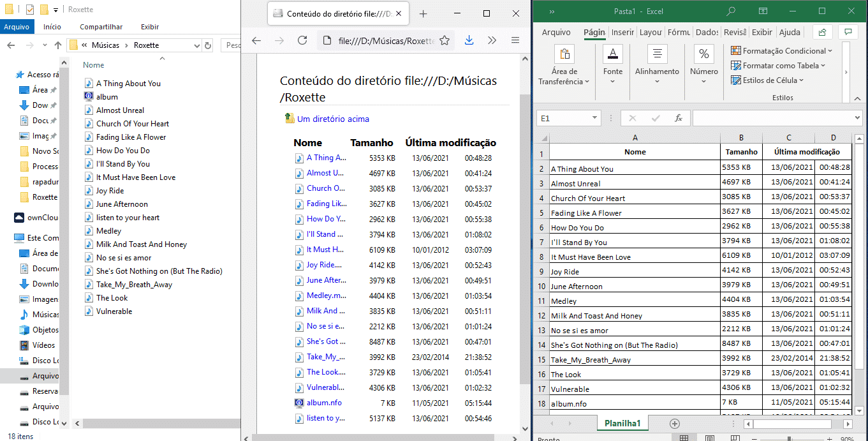Open Explorer recent locations dropdown

click(x=43, y=45)
